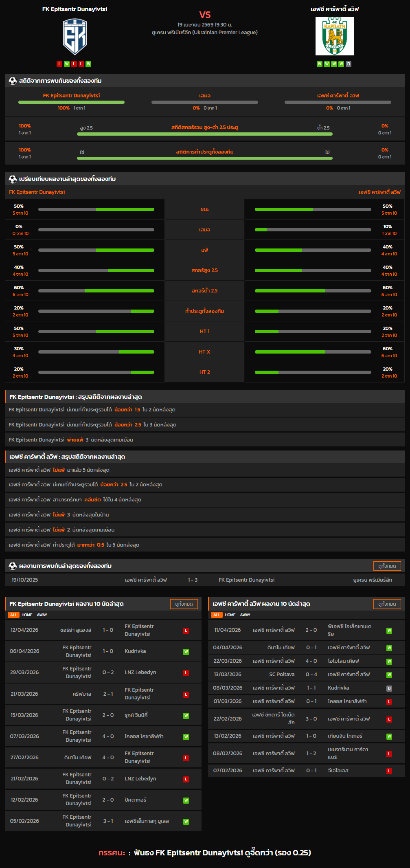Image resolution: width=410 pixels, height=868 pixels.
Task: Open view-all button for Karpaty last 10 matches
Action: tap(387, 604)
